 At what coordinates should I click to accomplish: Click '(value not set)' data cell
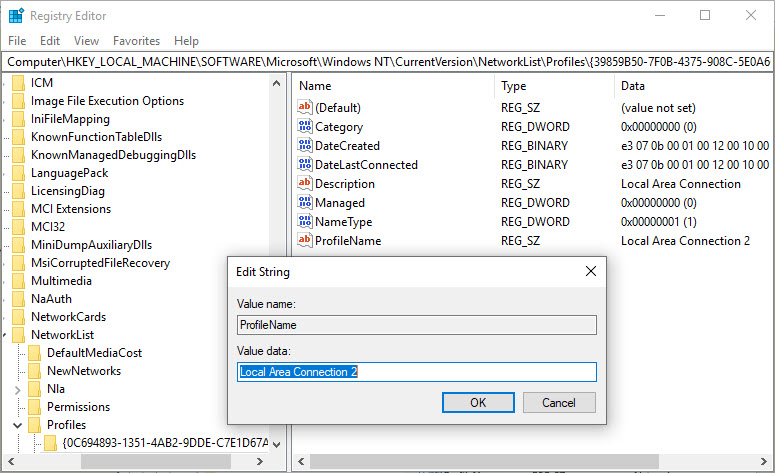pyautogui.click(x=658, y=108)
